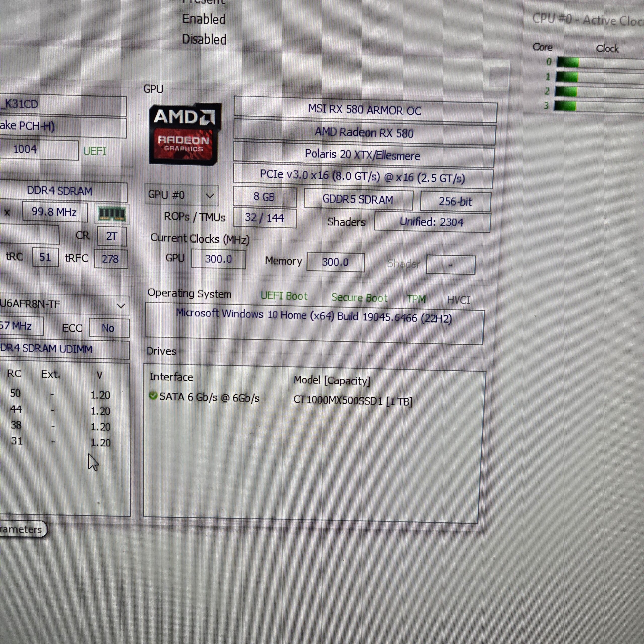Viewport: 644px width, 644px height.
Task: Click the 8 GB video memory field
Action: pyautogui.click(x=265, y=197)
